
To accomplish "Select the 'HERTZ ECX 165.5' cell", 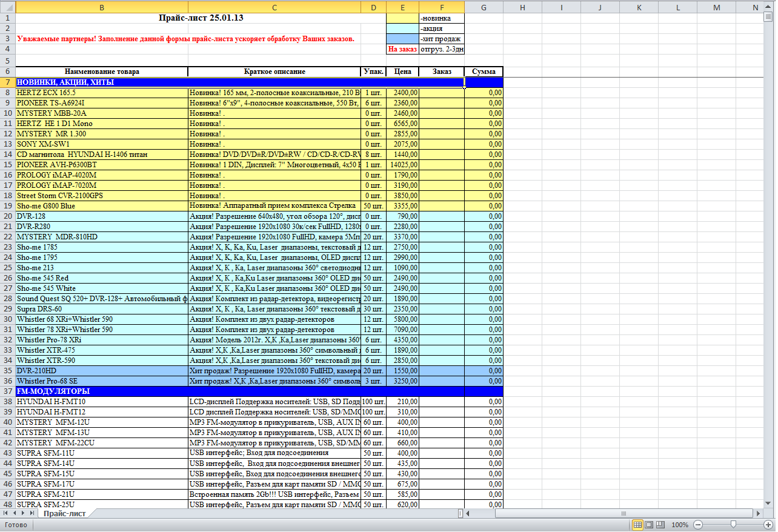I will [x=102, y=92].
